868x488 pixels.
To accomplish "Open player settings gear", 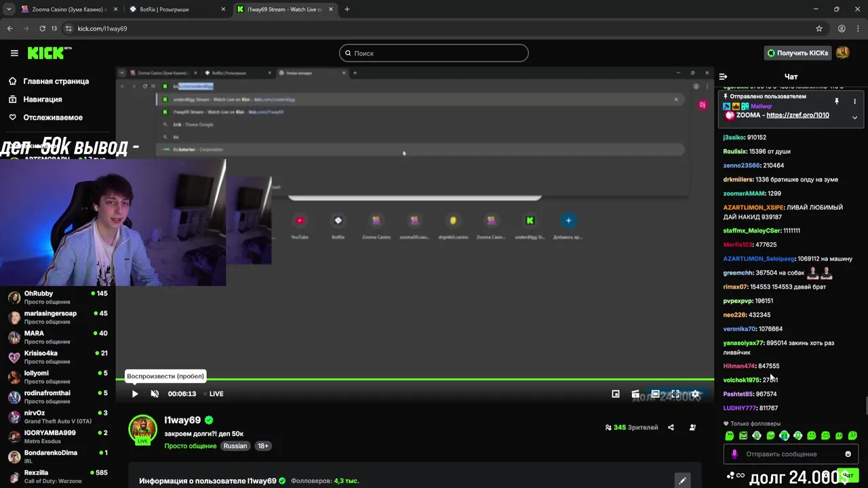I will click(x=695, y=394).
